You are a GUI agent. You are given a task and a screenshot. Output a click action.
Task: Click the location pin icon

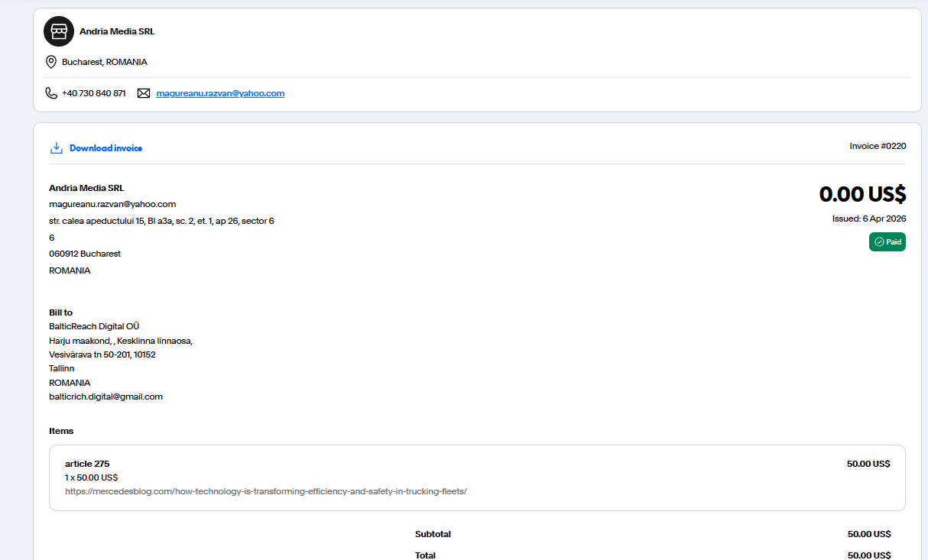coord(51,62)
